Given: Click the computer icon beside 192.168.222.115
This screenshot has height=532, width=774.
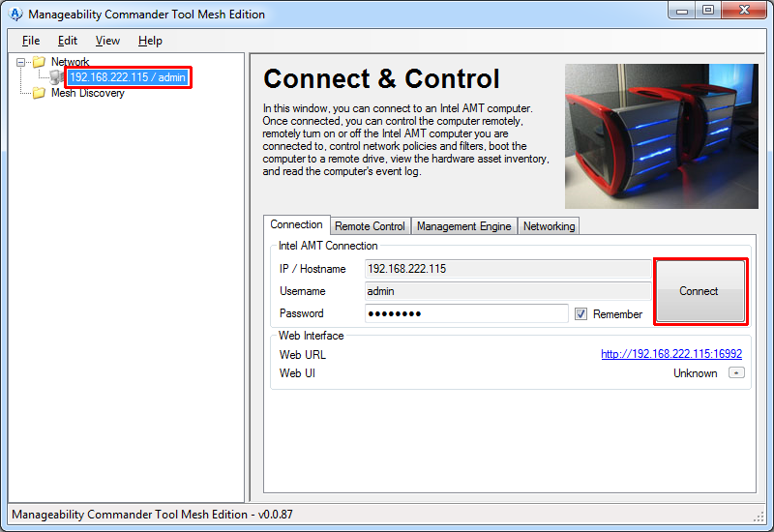Looking at the screenshot, I should (57, 77).
